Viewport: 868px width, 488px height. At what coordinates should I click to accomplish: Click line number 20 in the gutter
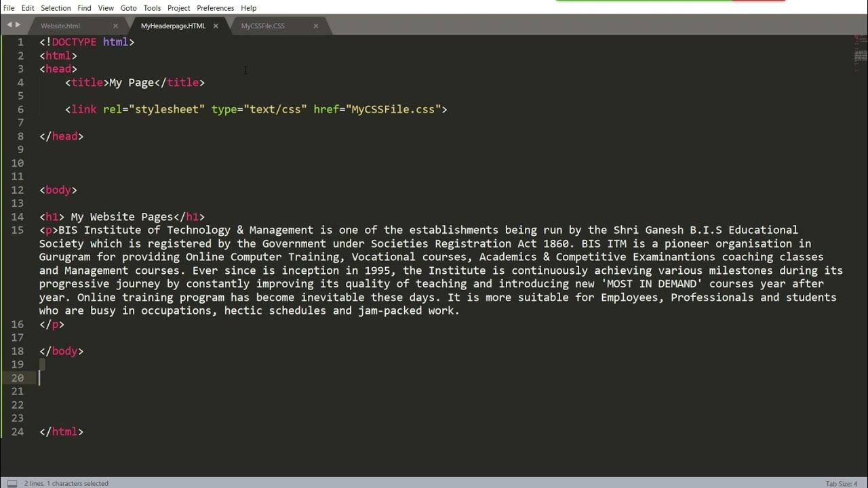click(18, 378)
